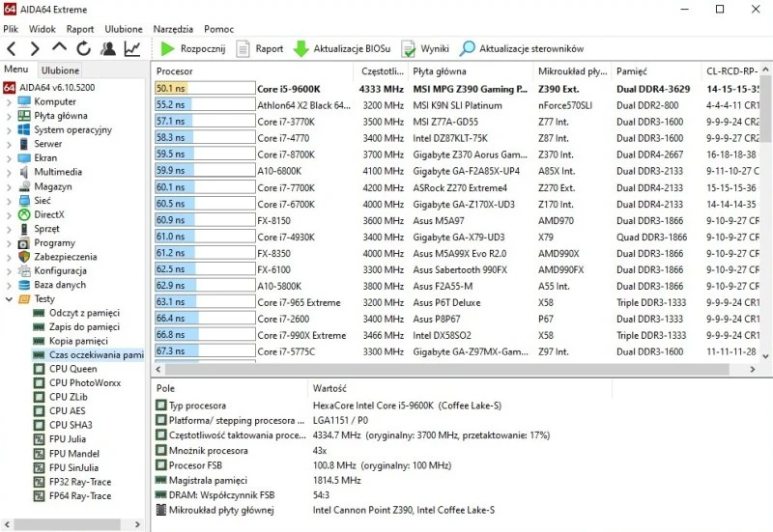
Task: Sort results by Częstotliwość column header
Action: point(382,71)
